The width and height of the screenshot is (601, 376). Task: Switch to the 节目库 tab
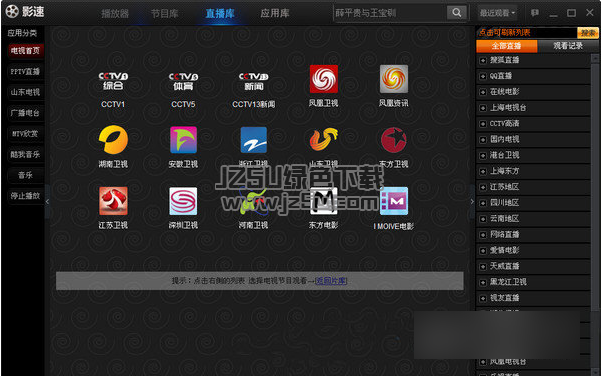pyautogui.click(x=164, y=14)
